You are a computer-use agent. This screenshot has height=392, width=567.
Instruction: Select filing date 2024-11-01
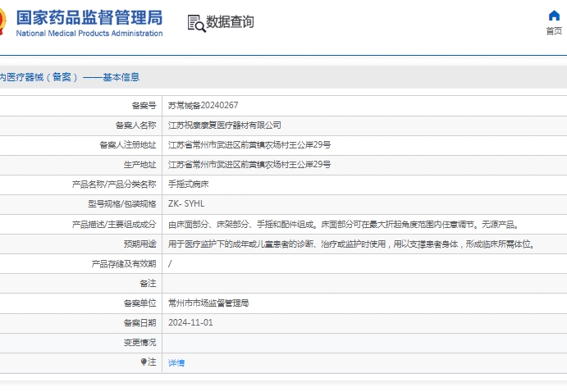pos(190,322)
